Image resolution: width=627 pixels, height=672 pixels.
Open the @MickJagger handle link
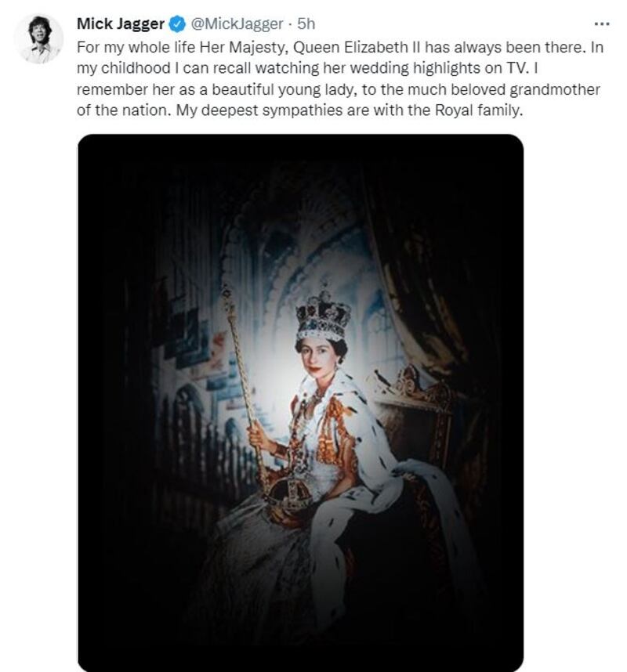click(x=237, y=24)
